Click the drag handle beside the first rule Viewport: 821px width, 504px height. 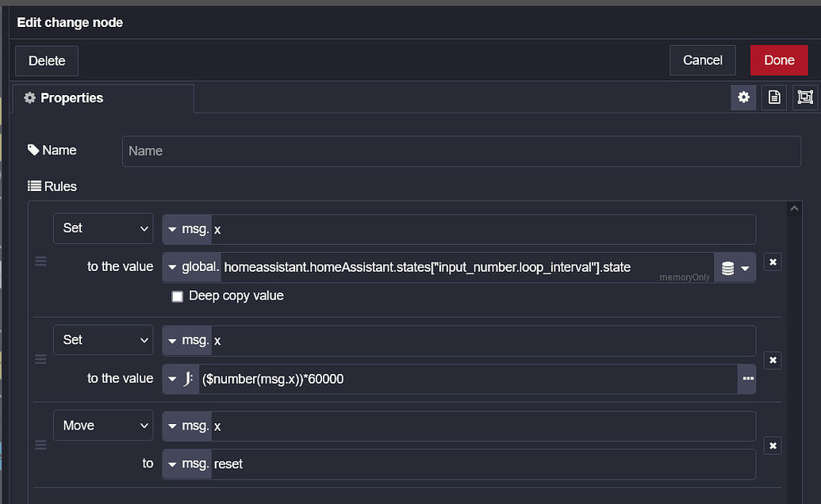[x=40, y=262]
